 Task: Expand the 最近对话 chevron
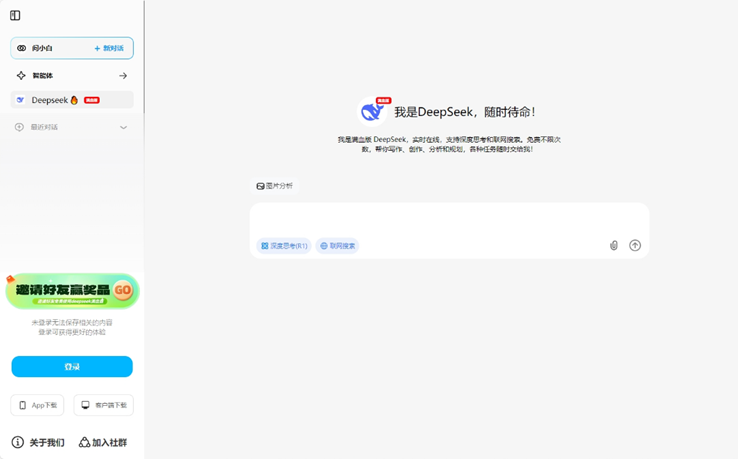point(123,127)
